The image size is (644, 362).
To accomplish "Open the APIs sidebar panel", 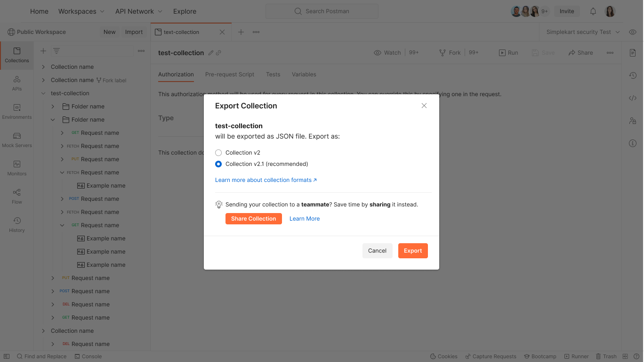I will 17,83.
